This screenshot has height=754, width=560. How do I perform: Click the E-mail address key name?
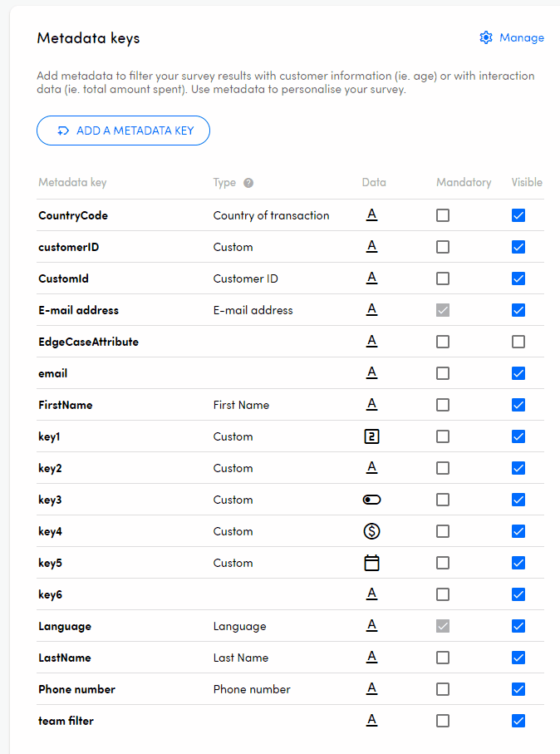point(78,310)
